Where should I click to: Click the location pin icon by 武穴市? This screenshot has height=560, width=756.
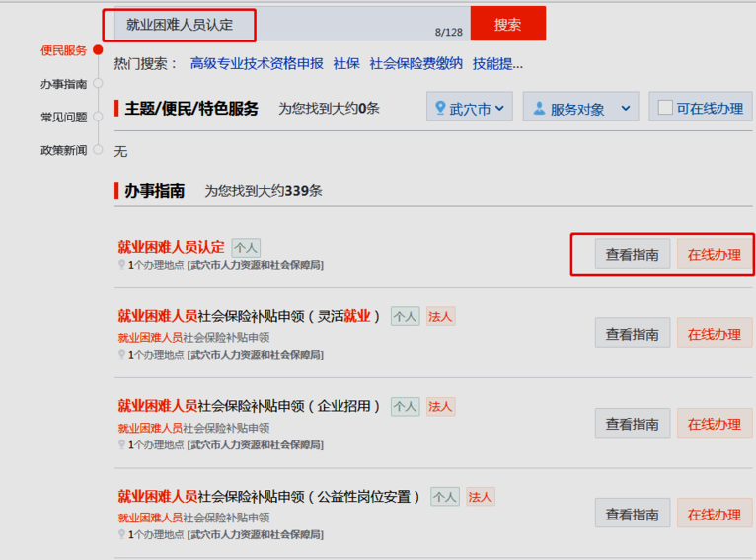pyautogui.click(x=440, y=107)
